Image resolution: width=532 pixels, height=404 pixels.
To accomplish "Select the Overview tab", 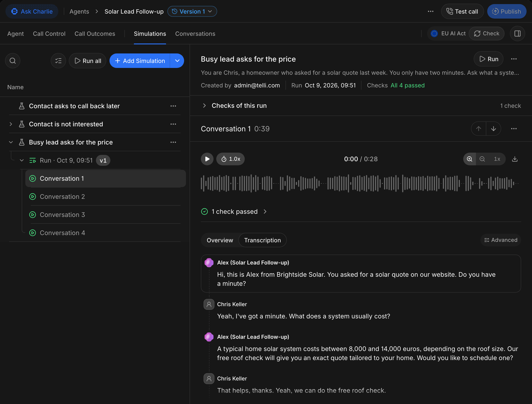I will tap(220, 240).
